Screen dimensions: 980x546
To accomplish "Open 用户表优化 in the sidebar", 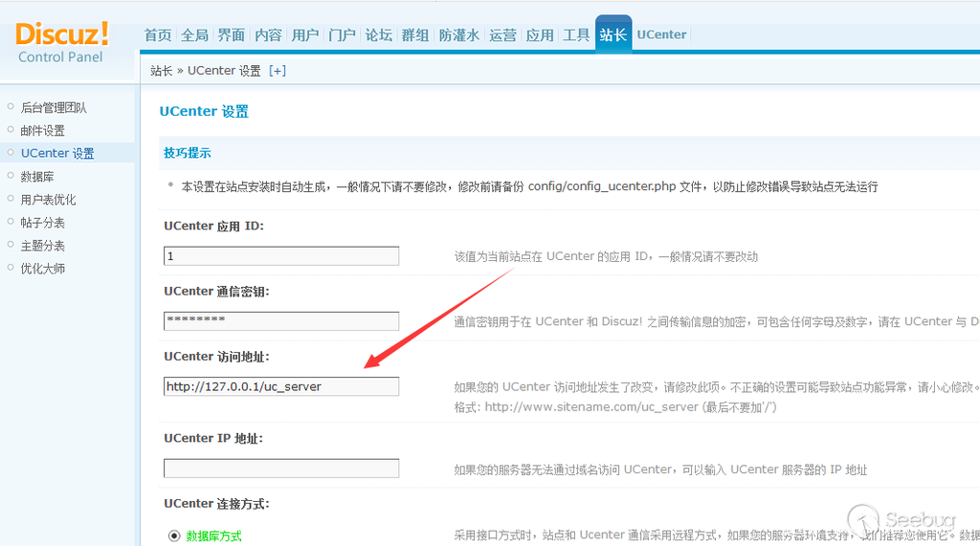I will (48, 200).
